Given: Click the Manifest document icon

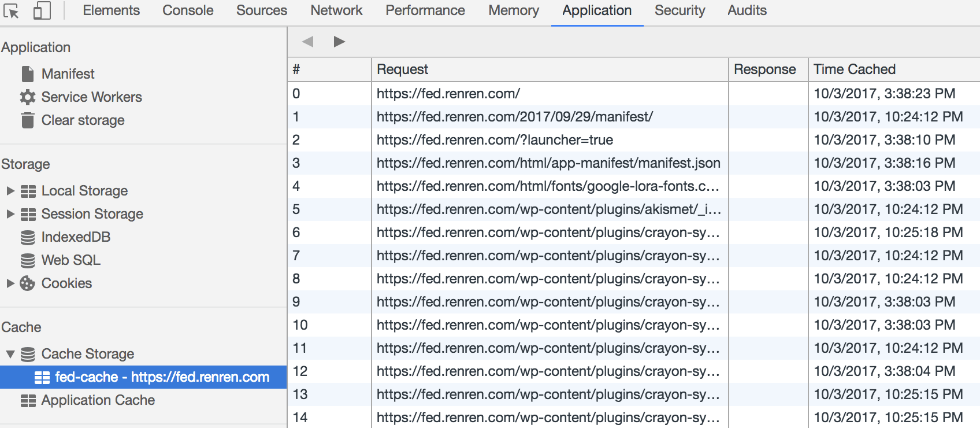Looking at the screenshot, I should click(27, 74).
